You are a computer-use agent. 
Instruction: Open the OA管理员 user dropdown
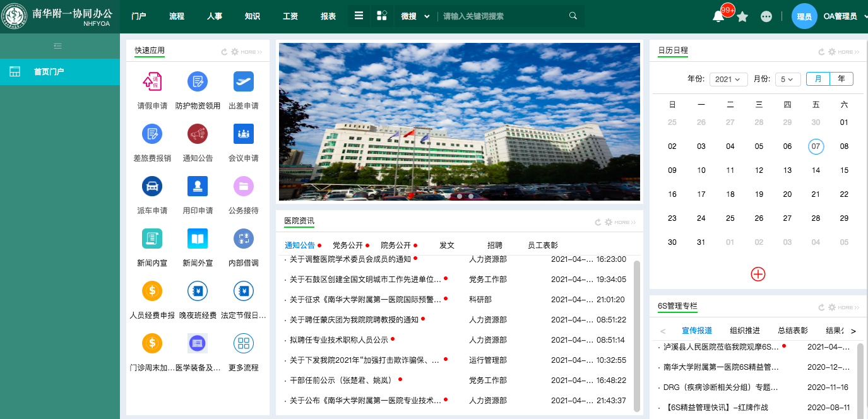pyautogui.click(x=844, y=16)
